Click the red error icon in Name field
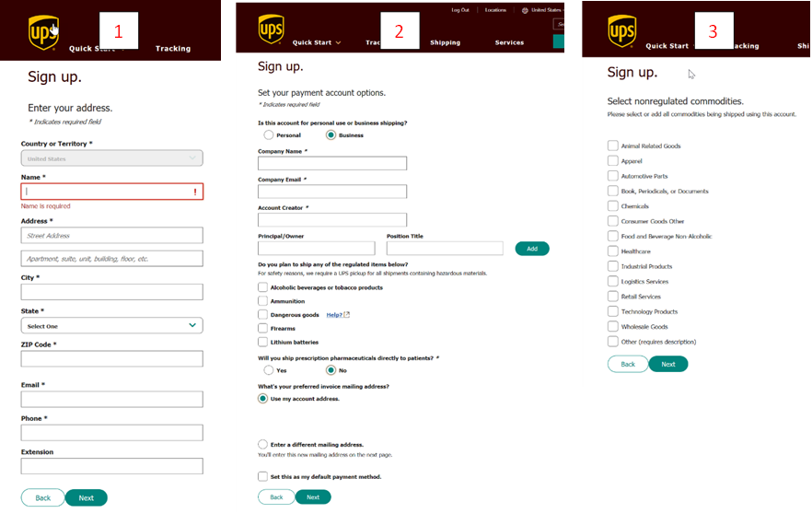 pos(195,192)
